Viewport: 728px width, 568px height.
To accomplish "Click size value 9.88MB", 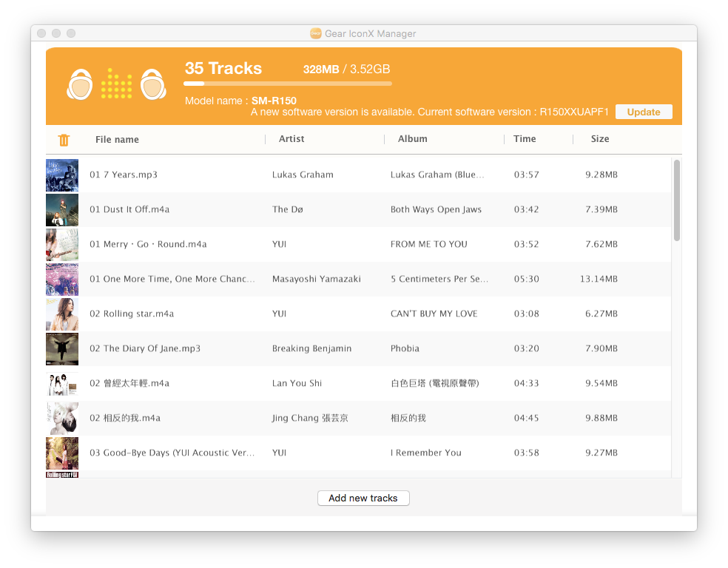I will tap(601, 418).
